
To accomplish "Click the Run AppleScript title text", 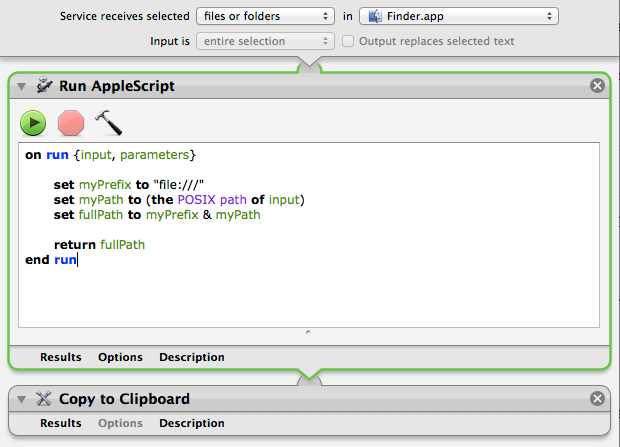I will click(117, 86).
